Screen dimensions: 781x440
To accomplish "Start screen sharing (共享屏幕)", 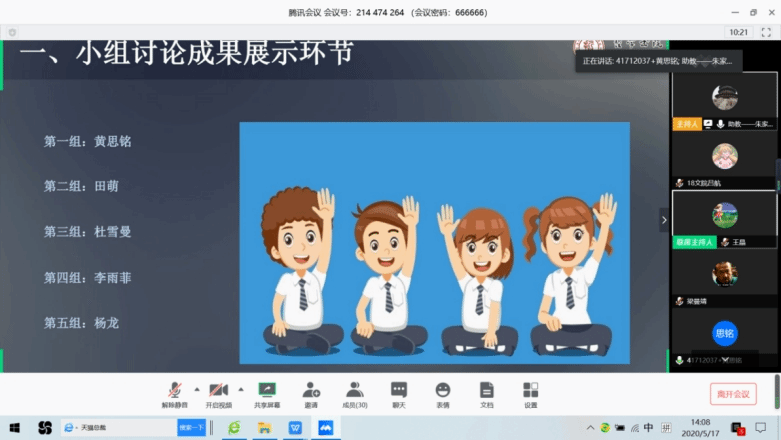I will tap(266, 392).
